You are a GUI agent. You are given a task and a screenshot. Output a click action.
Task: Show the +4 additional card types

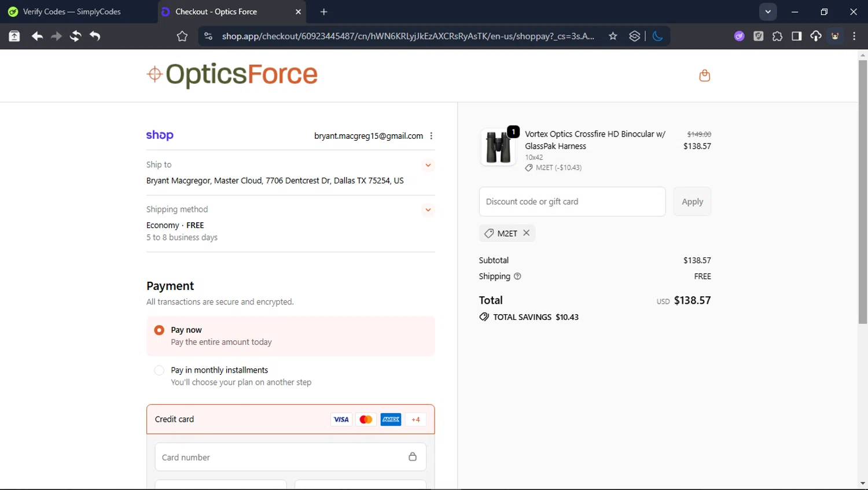pos(415,419)
